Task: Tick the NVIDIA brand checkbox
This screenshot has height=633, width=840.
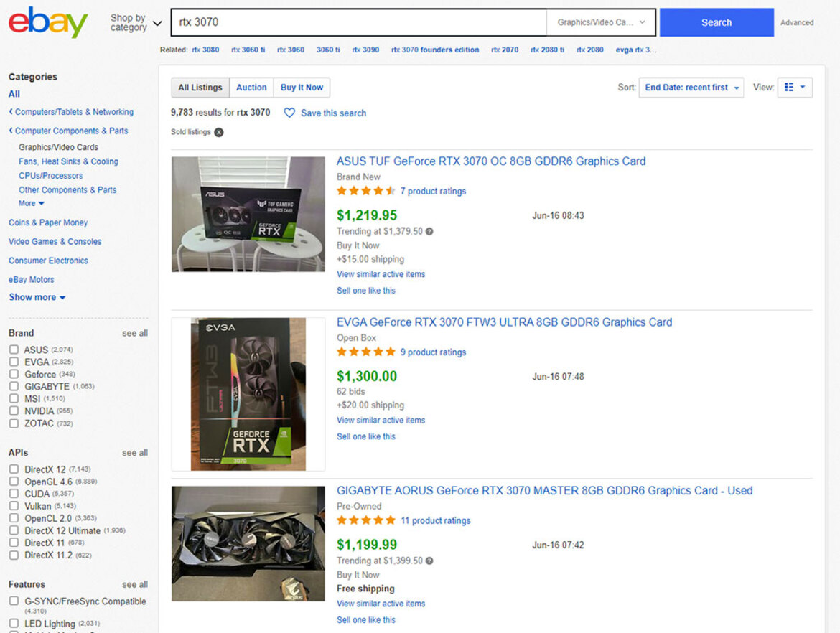Action: click(x=14, y=411)
